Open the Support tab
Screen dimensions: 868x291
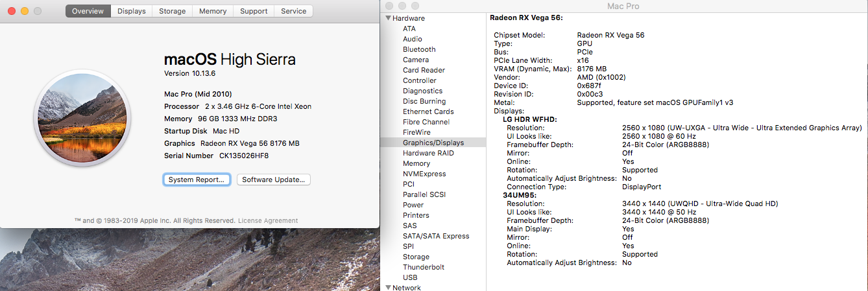coord(254,11)
